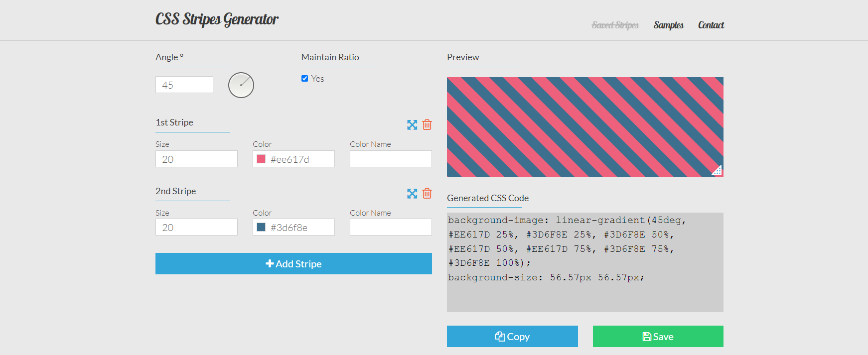This screenshot has height=355, width=868.
Task: Click the pink 1st Stripe color swatch
Action: point(261,159)
